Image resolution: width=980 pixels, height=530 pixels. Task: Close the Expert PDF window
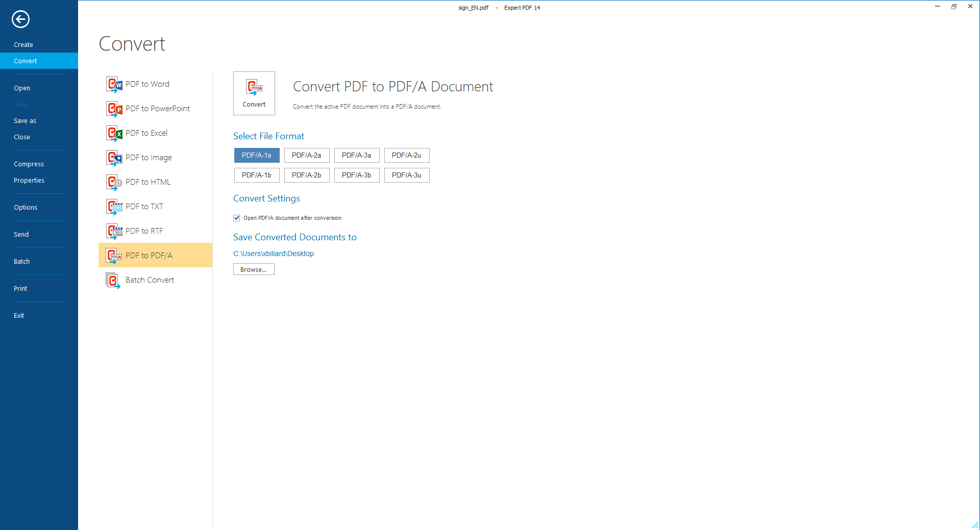pos(970,7)
